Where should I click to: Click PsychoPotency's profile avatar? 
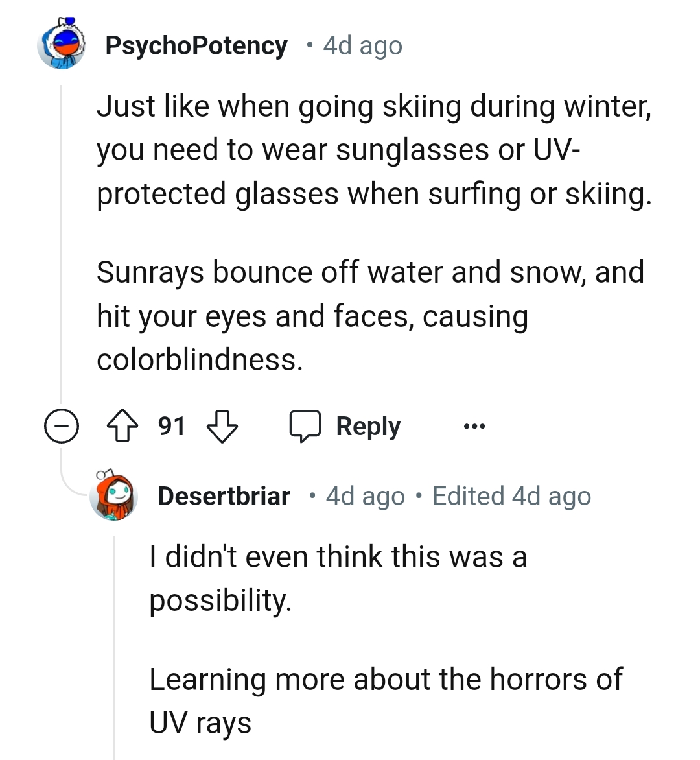[x=63, y=45]
